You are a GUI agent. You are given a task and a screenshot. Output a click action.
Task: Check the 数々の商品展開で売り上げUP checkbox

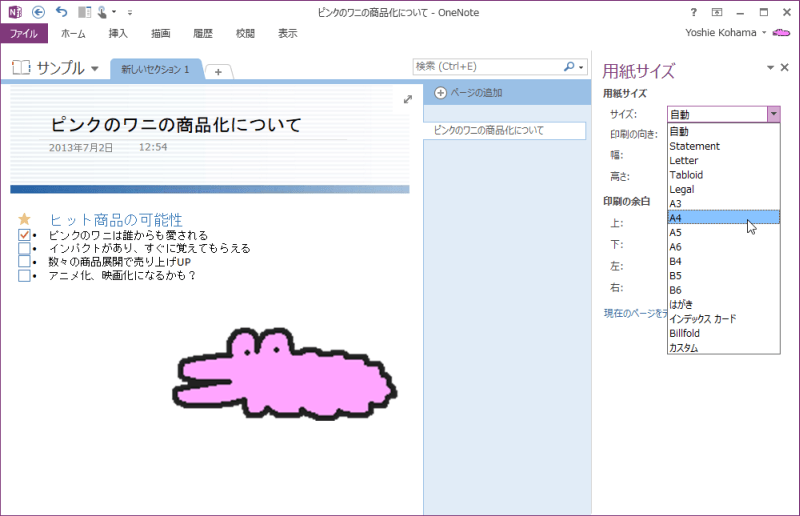(x=24, y=261)
